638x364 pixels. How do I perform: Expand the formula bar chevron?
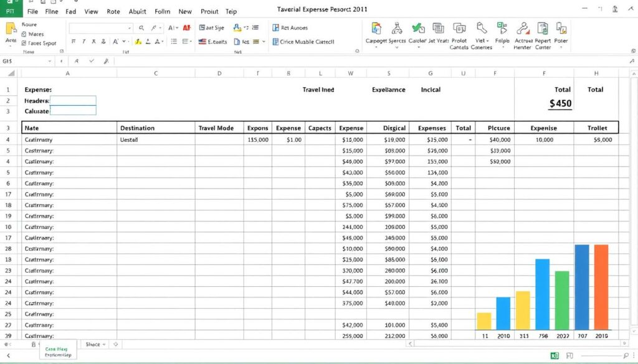tap(632, 61)
